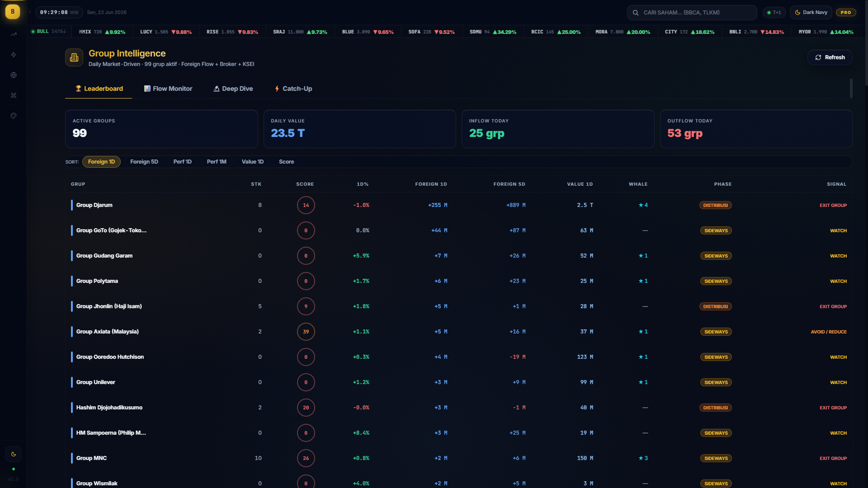Collapse sidebar using the chevron arrow
868x488 pixels.
(x=30, y=12)
